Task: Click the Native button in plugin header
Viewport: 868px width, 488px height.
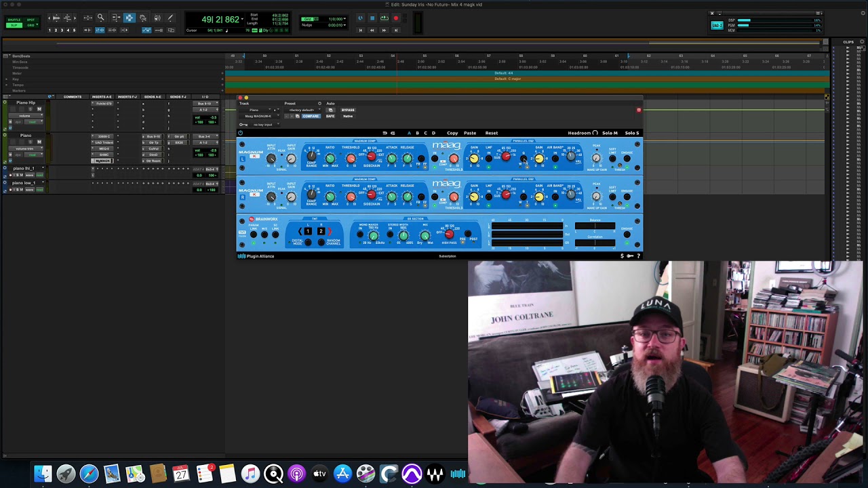Action: [348, 117]
